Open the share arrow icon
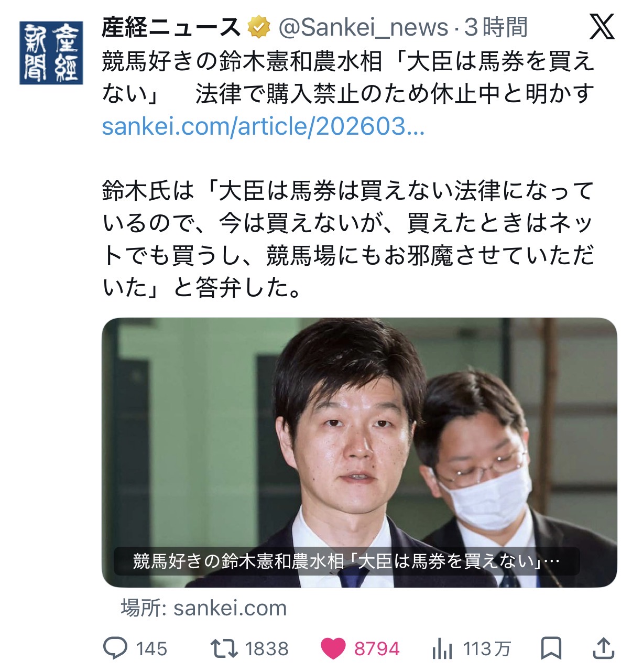This screenshot has height=672, width=632. [604, 648]
